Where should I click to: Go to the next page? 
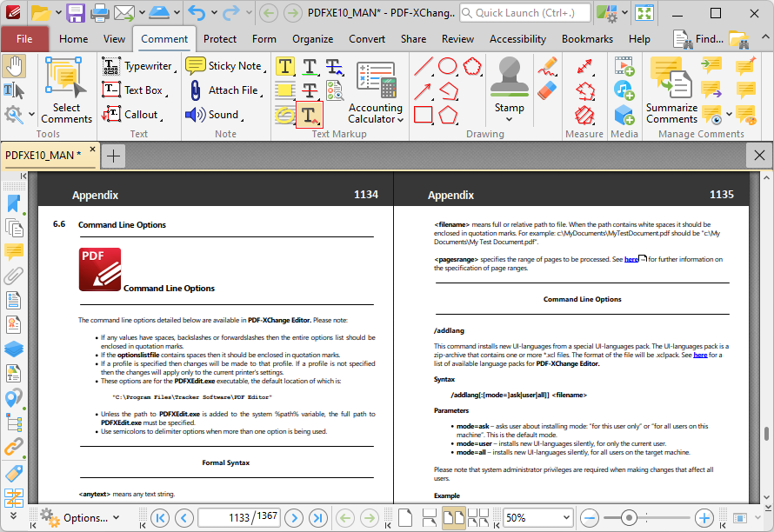pos(294,518)
